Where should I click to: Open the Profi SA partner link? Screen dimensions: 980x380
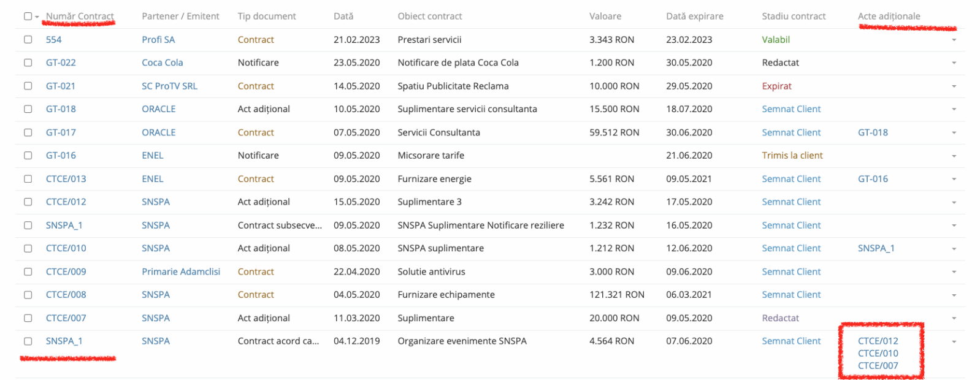point(158,39)
